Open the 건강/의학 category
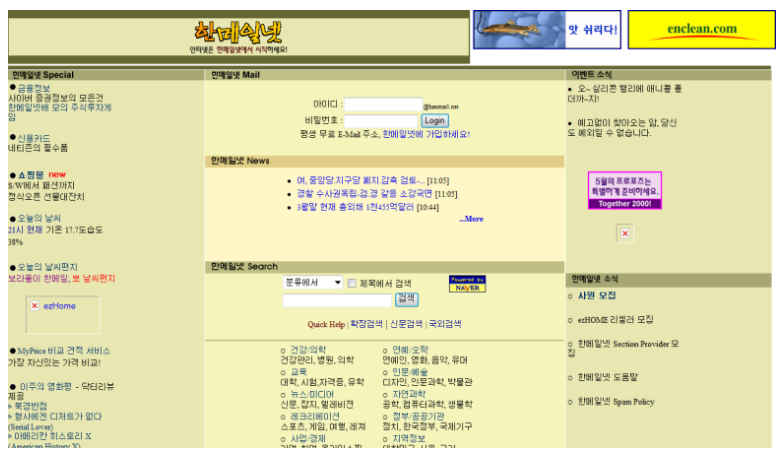The width and height of the screenshot is (784, 455). pos(308,350)
